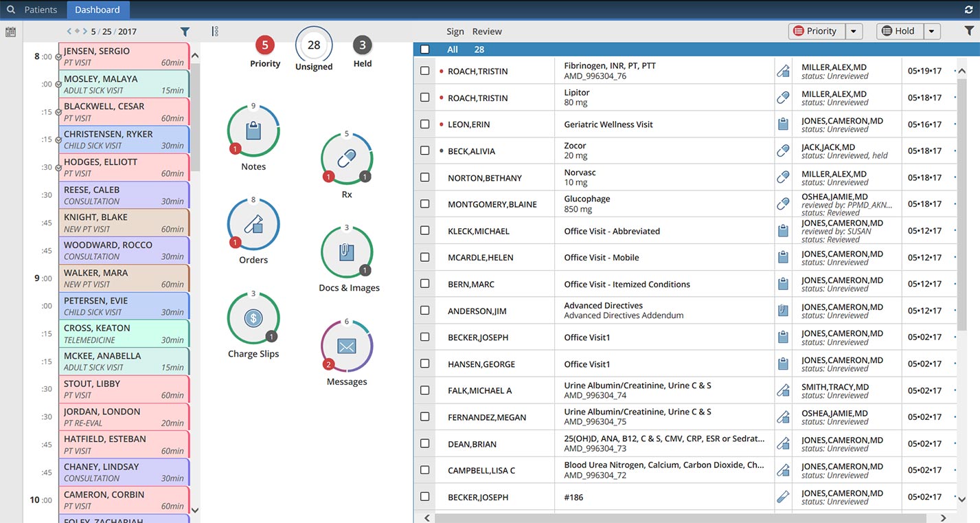Image resolution: width=980 pixels, height=523 pixels.
Task: Check the select-all checkbox in the All header
Action: (x=424, y=49)
